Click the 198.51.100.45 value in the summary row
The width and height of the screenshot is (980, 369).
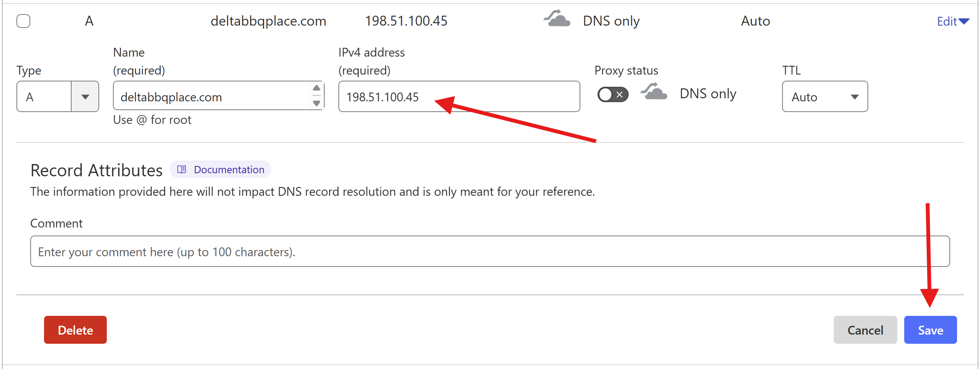point(406,21)
